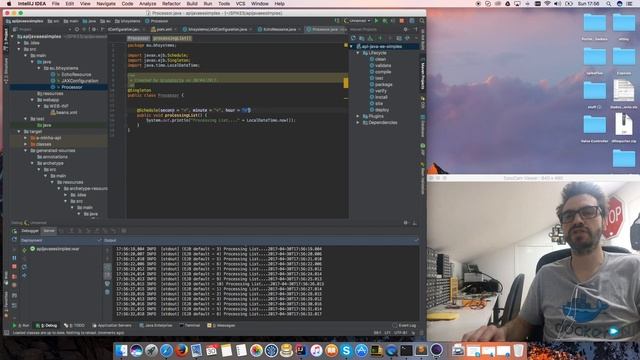This screenshot has height=360, width=640.
Task: Expand the Dependencies node in Maven panel
Action: point(358,122)
